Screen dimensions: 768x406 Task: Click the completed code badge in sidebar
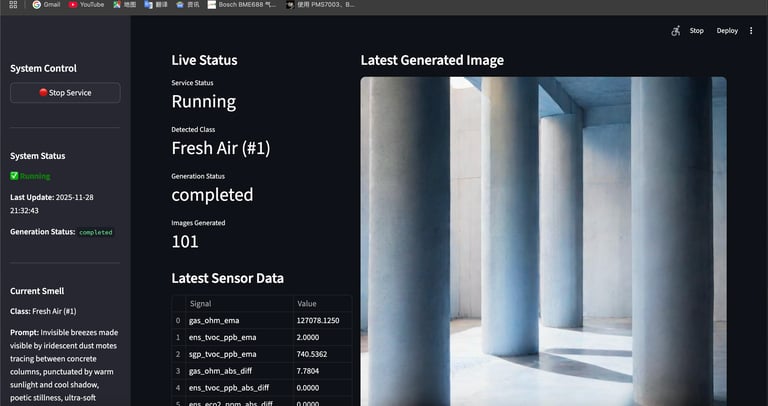coord(96,232)
